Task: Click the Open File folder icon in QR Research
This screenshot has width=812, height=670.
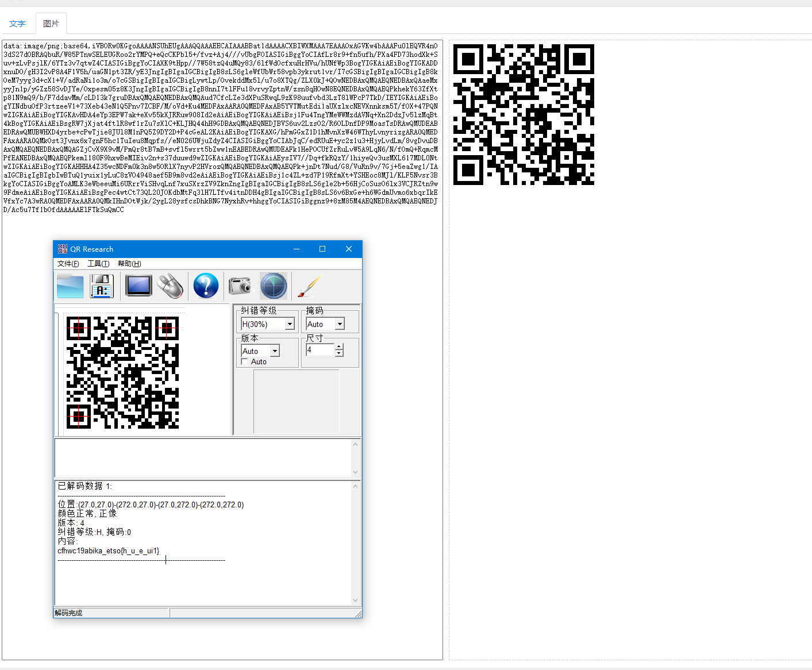Action: coord(70,286)
